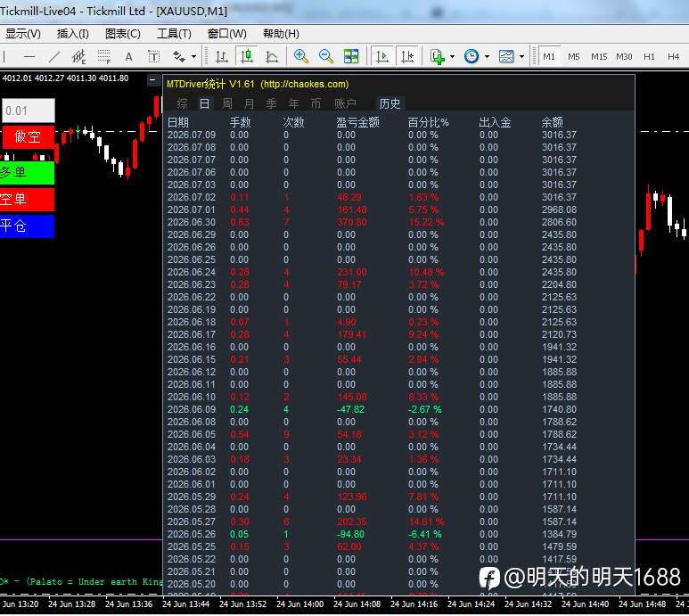Open the periods dropdown arrow

(487, 57)
